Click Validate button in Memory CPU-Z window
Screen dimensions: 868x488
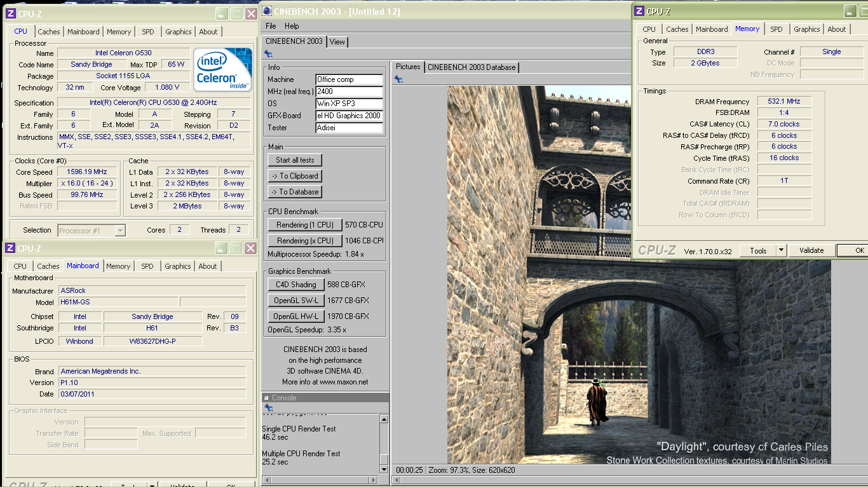[811, 250]
